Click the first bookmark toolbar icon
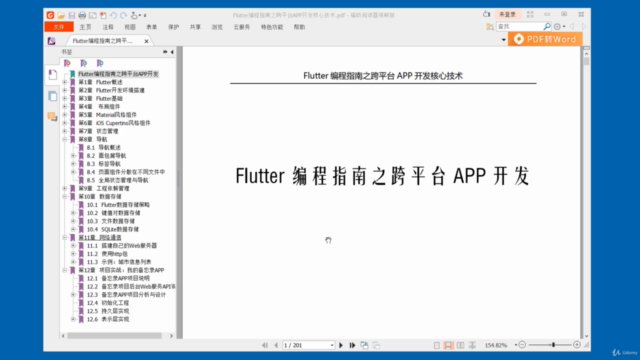The width and height of the screenshot is (640, 360). pyautogui.click(x=67, y=63)
